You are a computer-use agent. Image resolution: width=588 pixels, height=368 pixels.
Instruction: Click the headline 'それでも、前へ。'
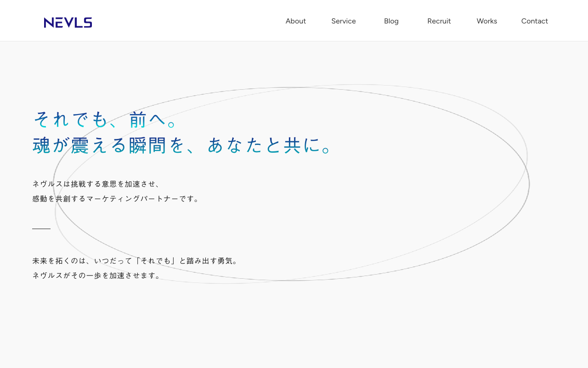pos(106,120)
